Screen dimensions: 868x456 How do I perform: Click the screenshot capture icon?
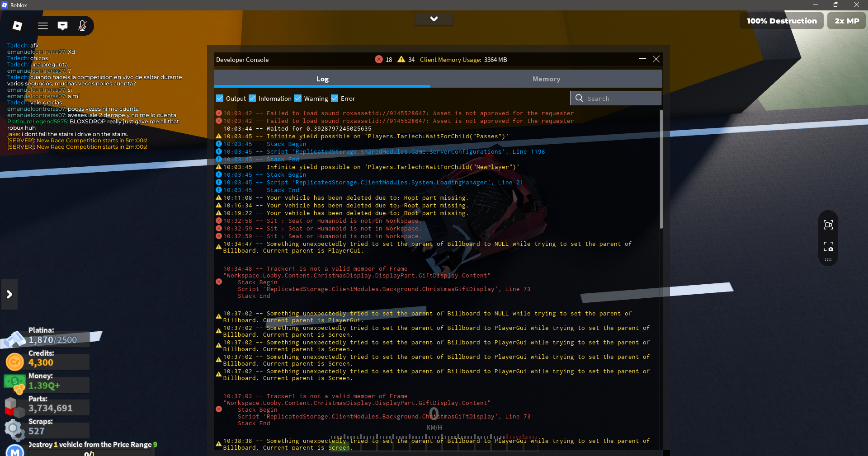pyautogui.click(x=828, y=225)
